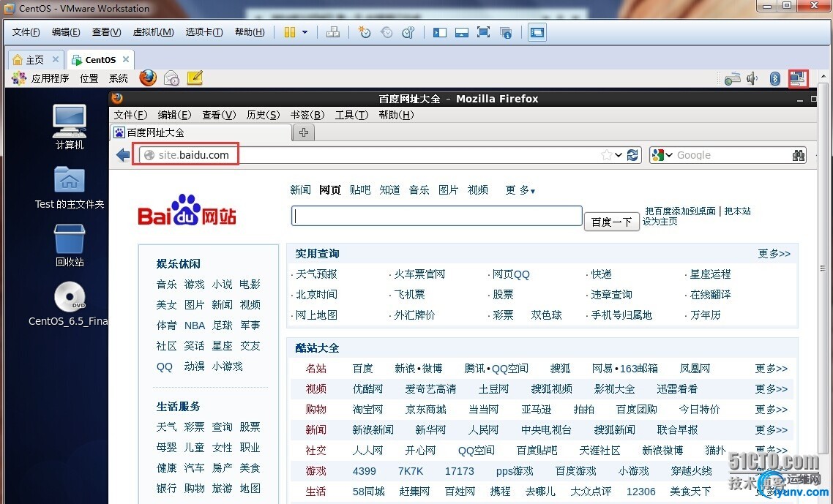Click the Unity mode icon in VMware toolbar
833x504 pixels.
[506, 33]
